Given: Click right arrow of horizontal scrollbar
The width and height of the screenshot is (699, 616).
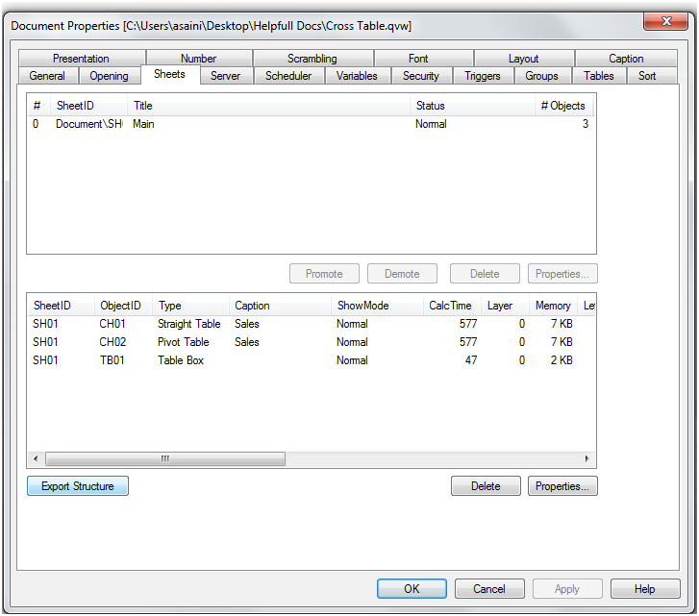Looking at the screenshot, I should 587,458.
